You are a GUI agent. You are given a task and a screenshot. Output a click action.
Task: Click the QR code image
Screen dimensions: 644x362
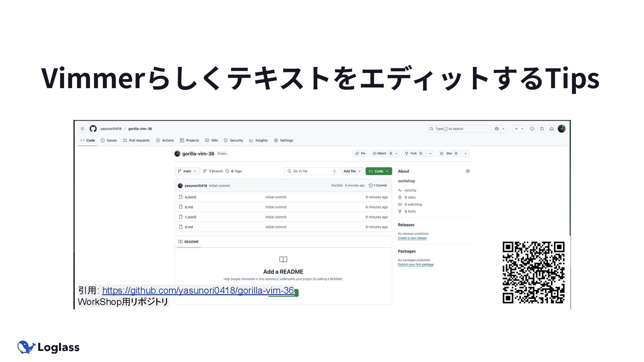coord(533,273)
